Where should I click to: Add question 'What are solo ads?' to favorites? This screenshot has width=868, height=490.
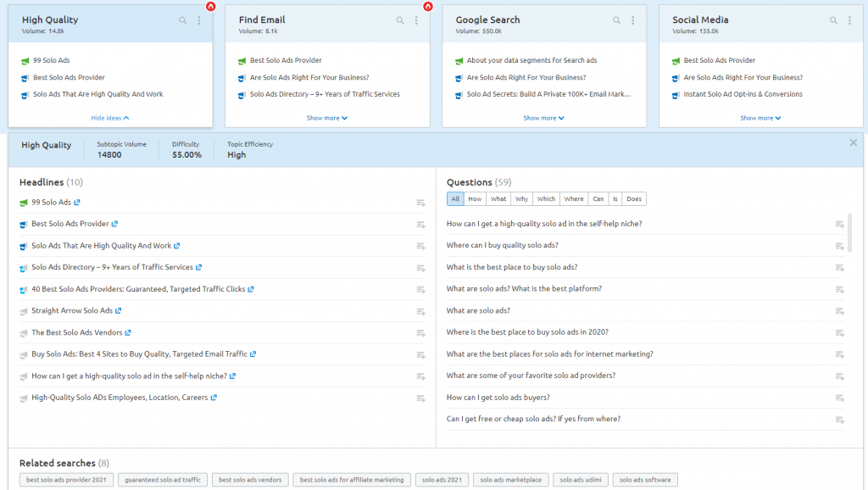coord(840,311)
